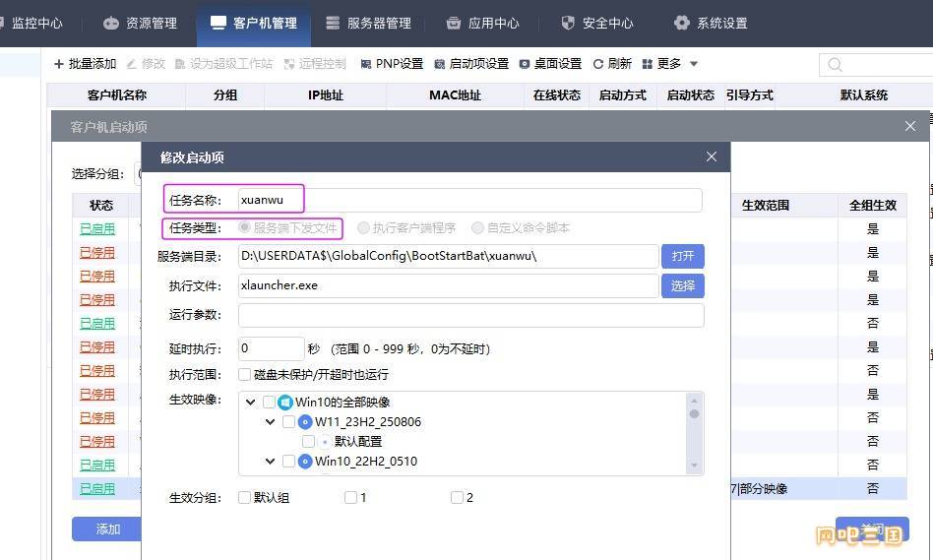Click the 全组生效 column header

pos(873,206)
